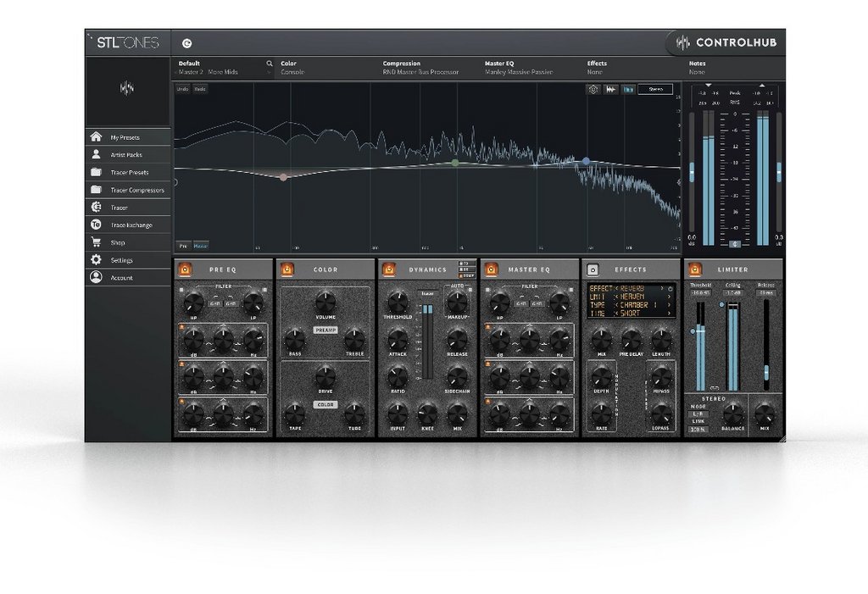
Task: Open the Tracer Compressors folder icon
Action: 96,190
